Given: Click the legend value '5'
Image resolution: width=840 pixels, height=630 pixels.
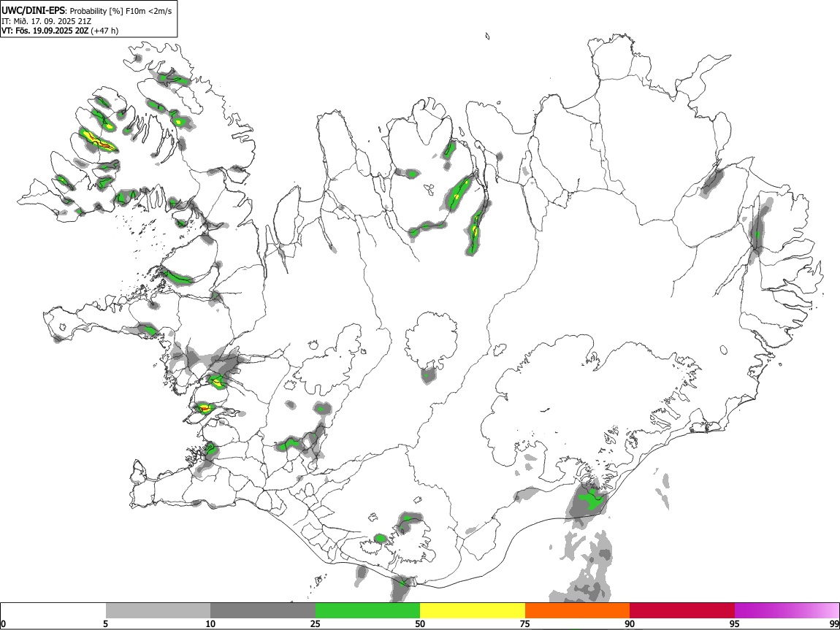Looking at the screenshot, I should pos(106,623).
